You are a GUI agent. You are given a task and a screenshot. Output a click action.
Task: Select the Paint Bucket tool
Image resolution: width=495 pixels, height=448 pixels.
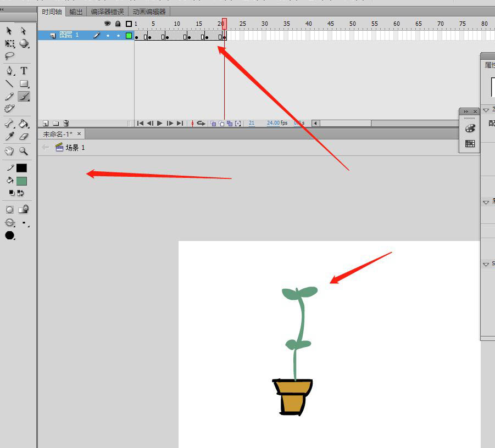click(x=24, y=124)
